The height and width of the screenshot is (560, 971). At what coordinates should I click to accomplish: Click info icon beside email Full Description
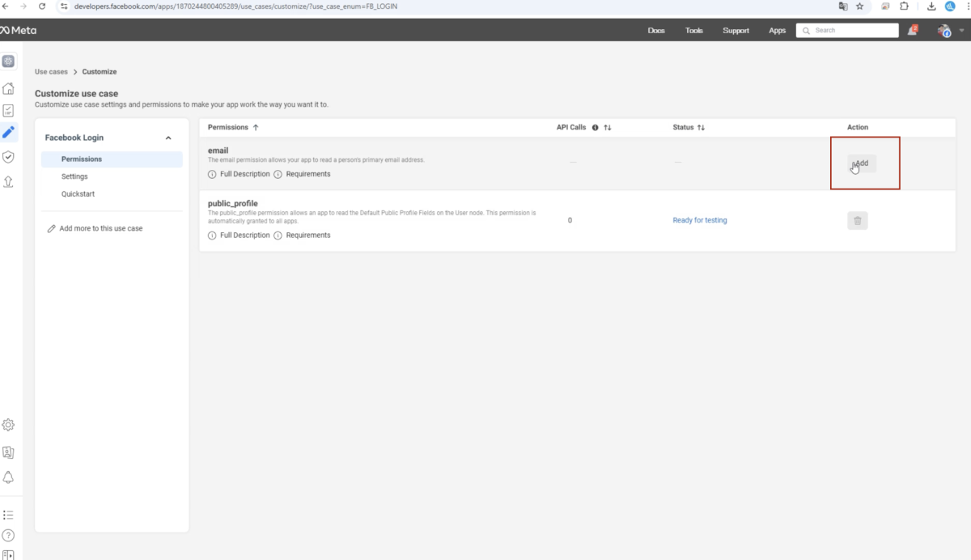[x=212, y=174]
